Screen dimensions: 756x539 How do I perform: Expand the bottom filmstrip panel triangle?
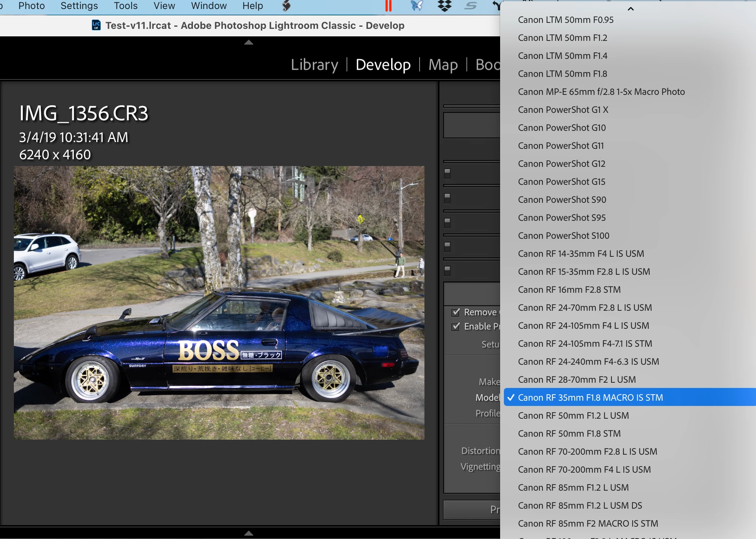pos(249,533)
